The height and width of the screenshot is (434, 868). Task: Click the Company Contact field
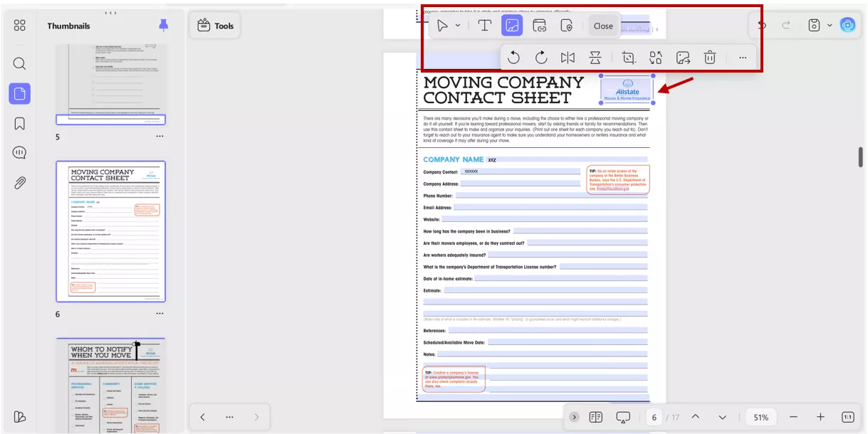pyautogui.click(x=521, y=171)
